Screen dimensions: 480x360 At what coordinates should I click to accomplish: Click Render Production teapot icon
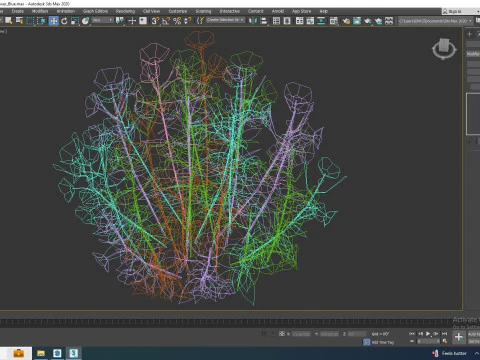pos(368,21)
